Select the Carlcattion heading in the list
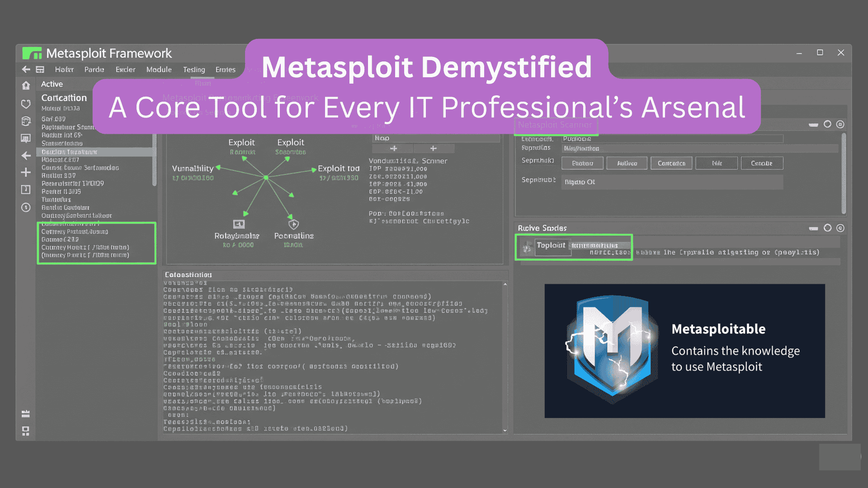The image size is (868, 488). point(64,98)
